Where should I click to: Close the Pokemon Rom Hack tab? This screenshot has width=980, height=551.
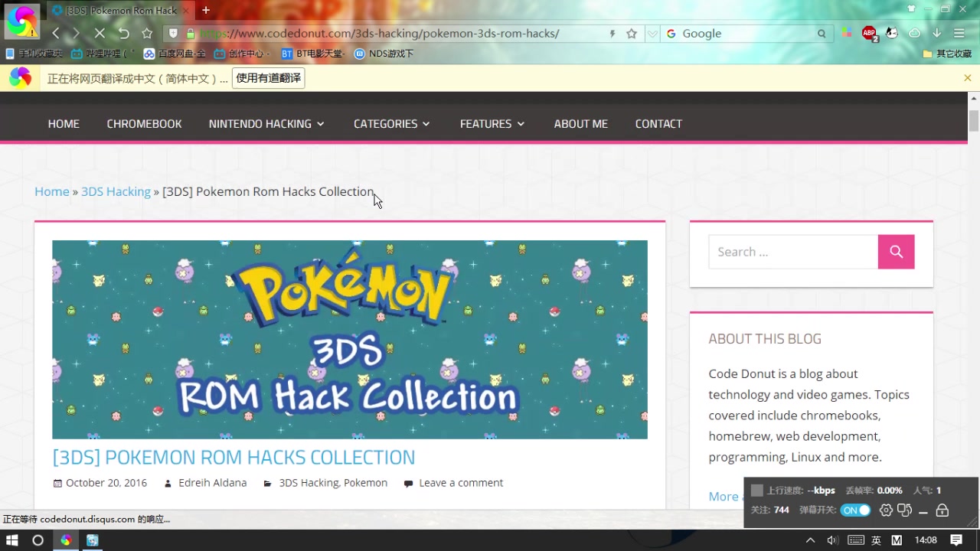[186, 11]
